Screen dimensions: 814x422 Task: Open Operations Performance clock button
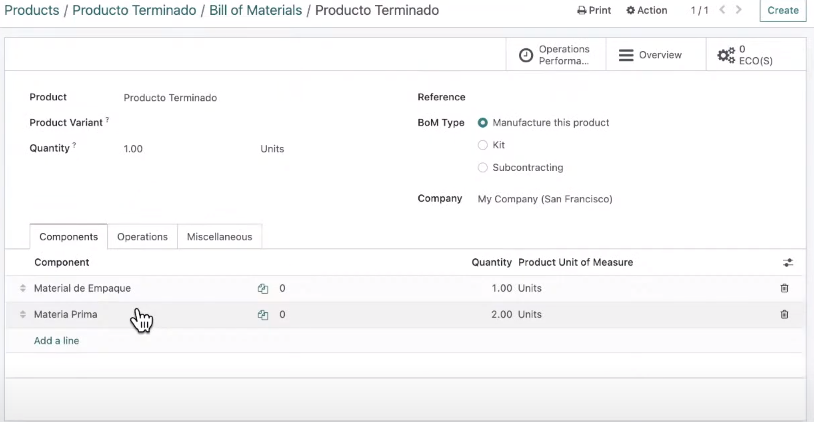click(555, 55)
